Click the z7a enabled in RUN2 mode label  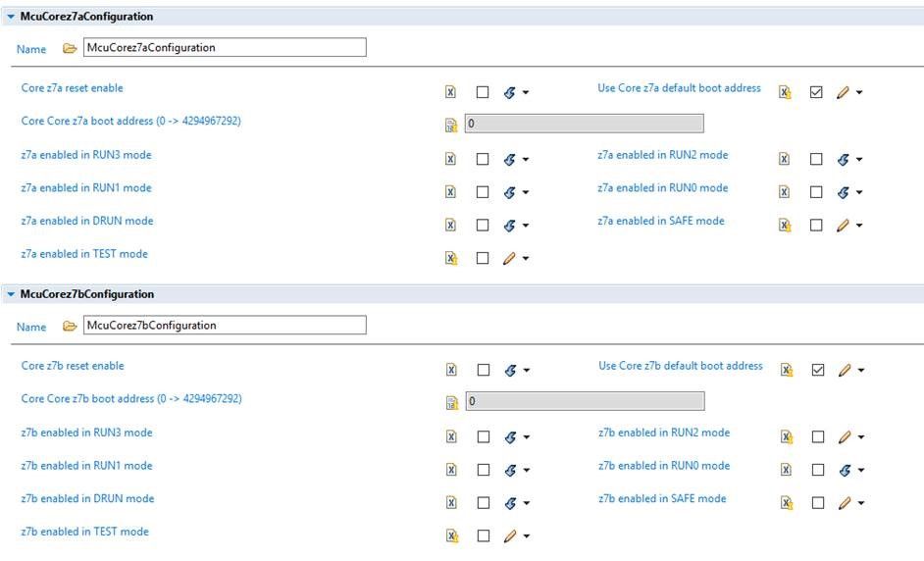click(662, 155)
